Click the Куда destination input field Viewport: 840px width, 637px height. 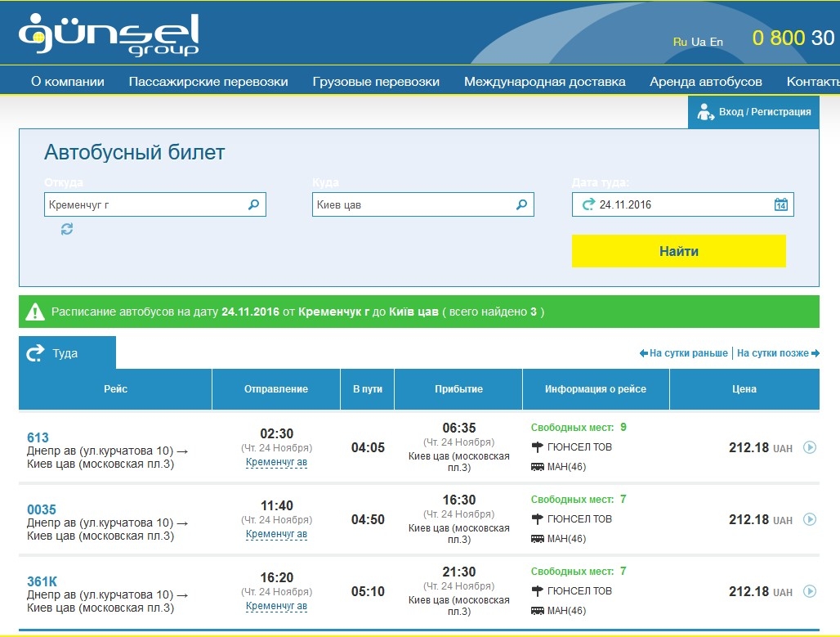coord(413,204)
